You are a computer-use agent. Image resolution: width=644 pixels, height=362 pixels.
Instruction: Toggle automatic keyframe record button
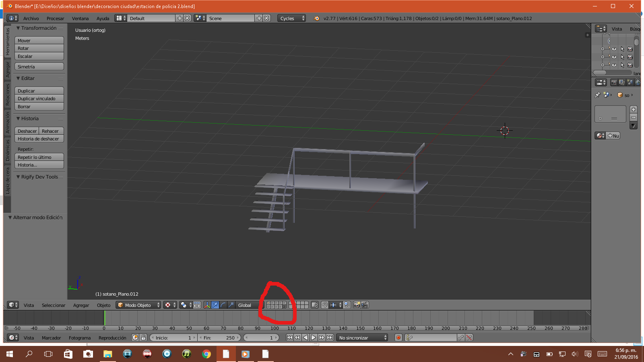tap(398, 337)
